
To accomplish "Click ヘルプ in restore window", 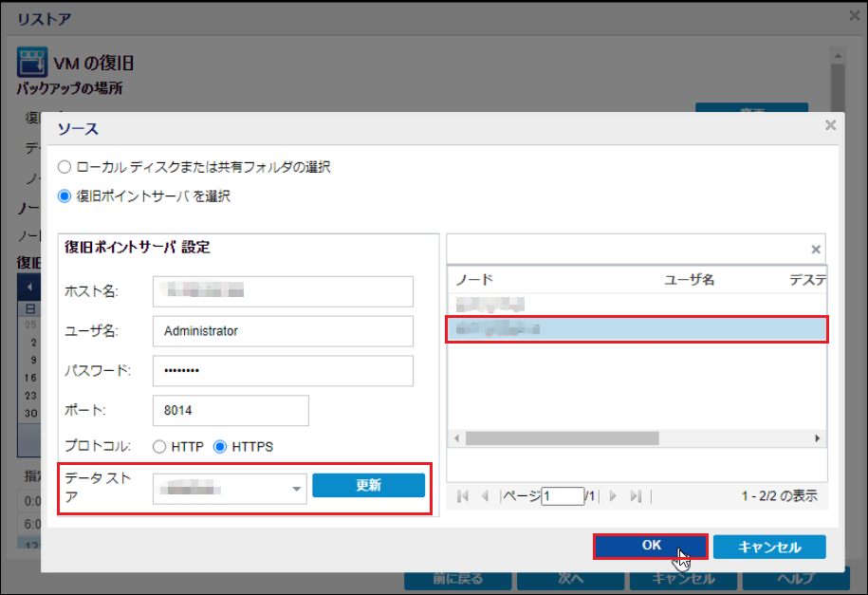I will click(796, 579).
